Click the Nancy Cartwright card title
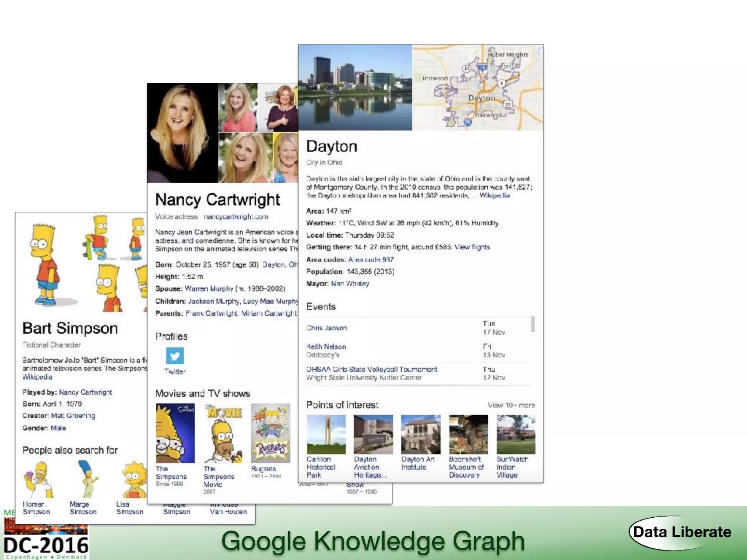This screenshot has height=560, width=747. point(218,200)
